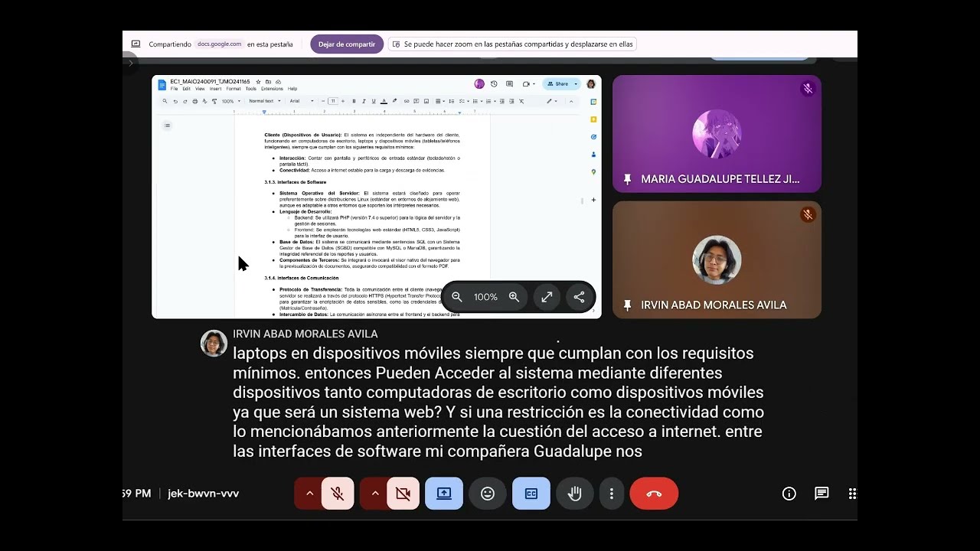Open the Docs version history clock icon
The height and width of the screenshot is (551, 980).
click(494, 83)
